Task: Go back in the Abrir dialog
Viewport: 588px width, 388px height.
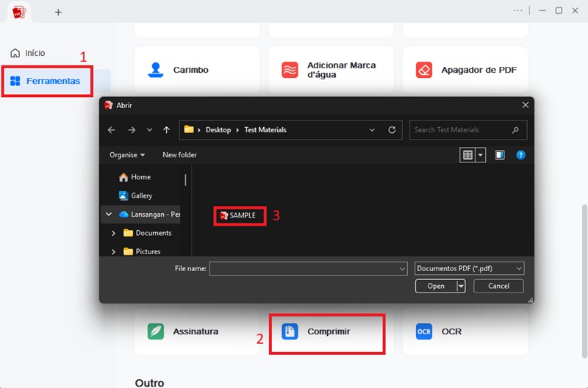Action: click(x=112, y=130)
